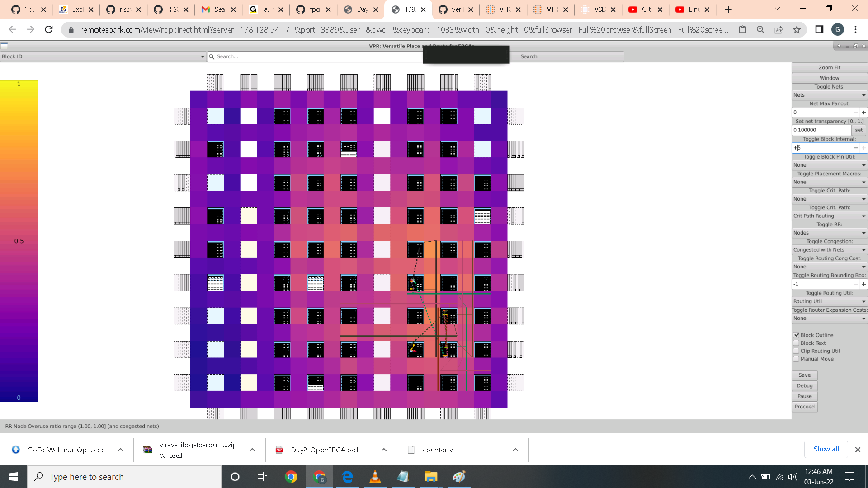The width and height of the screenshot is (868, 488).
Task: Enable Clip Routing Util checkbox
Action: point(797,351)
